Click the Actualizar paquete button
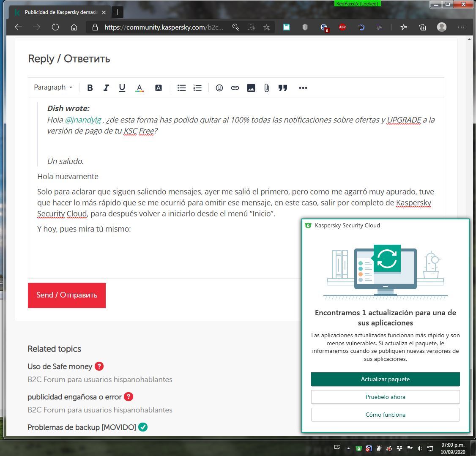 [x=385, y=379]
